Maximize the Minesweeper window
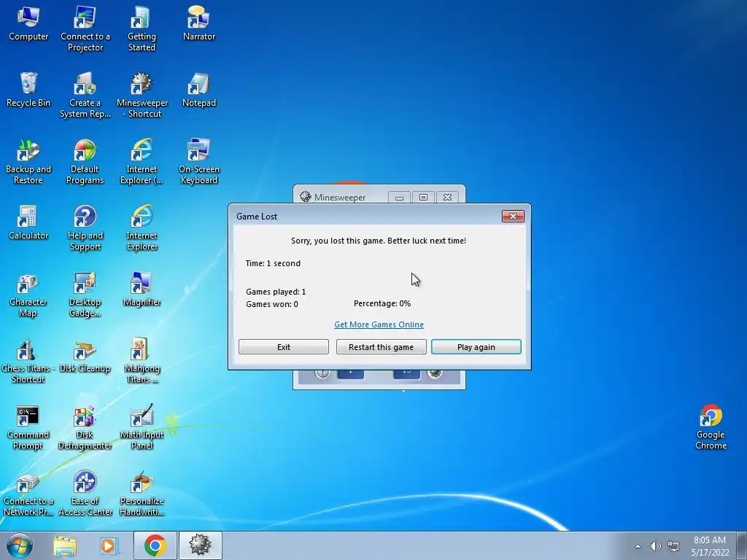 point(423,197)
